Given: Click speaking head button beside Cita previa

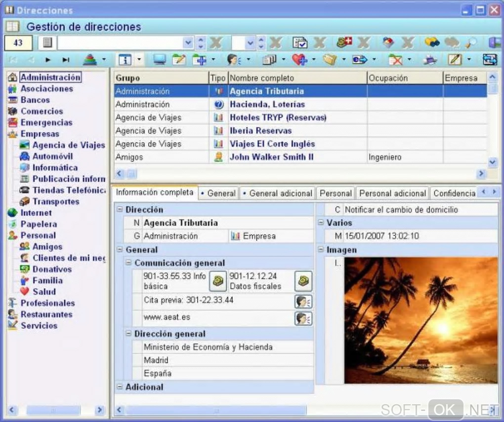Looking at the screenshot, I should [303, 302].
